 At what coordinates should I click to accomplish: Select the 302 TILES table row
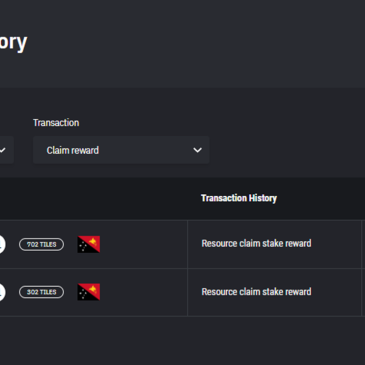(x=182, y=292)
